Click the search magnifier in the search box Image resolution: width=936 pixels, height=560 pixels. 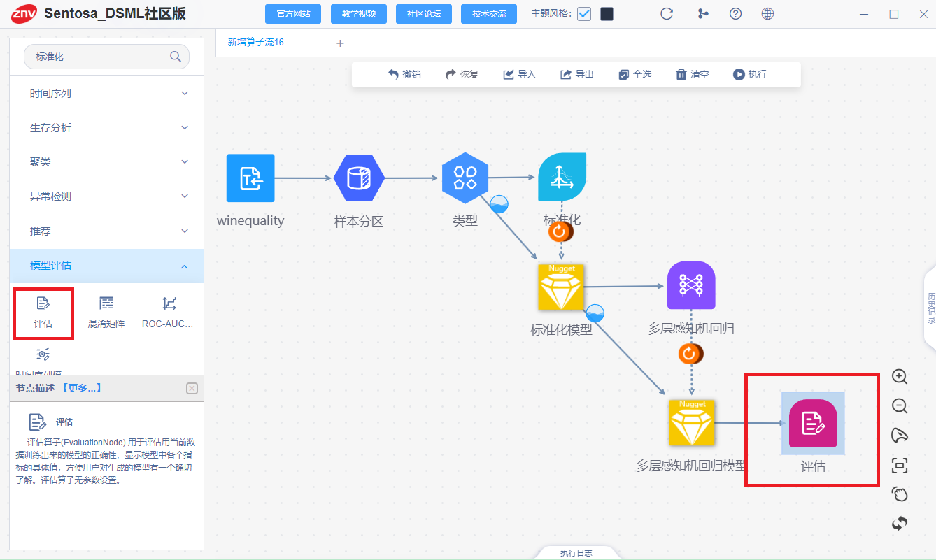pyautogui.click(x=176, y=57)
